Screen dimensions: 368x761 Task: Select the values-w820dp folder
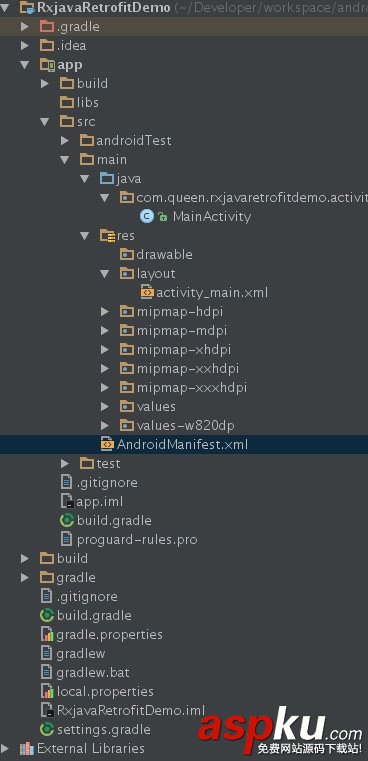click(185, 426)
